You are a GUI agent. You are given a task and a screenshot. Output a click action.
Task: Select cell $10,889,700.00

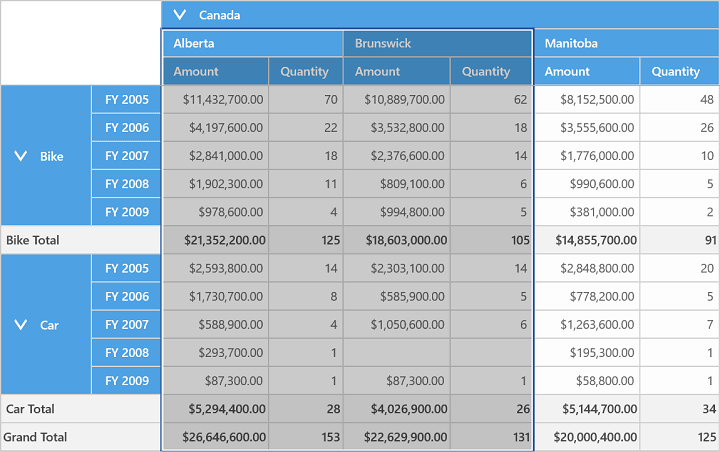tap(397, 100)
